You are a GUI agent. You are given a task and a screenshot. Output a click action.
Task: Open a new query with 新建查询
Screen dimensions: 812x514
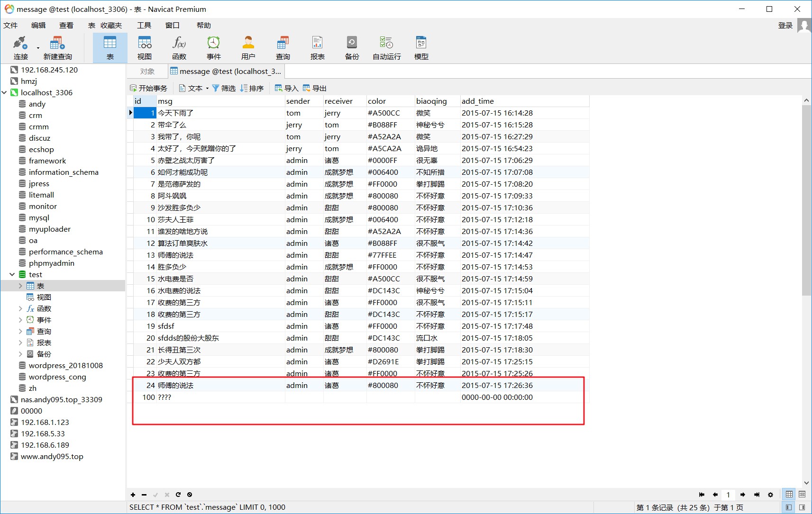click(57, 47)
